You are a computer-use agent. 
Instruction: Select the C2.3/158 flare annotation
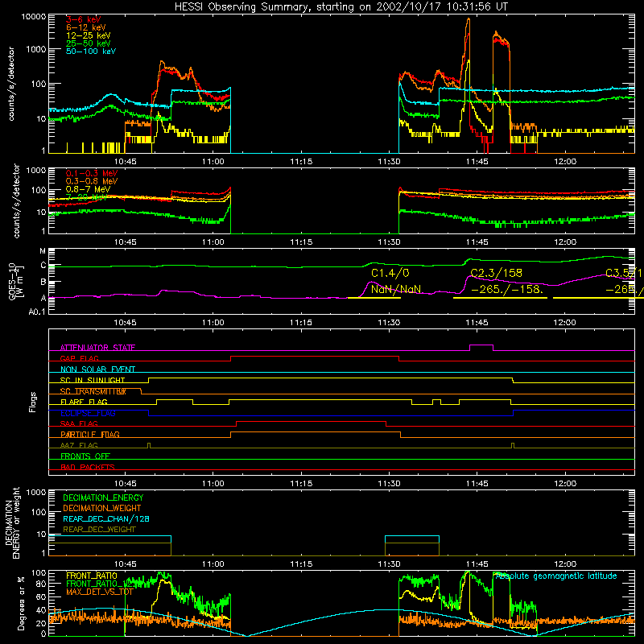[x=496, y=273]
